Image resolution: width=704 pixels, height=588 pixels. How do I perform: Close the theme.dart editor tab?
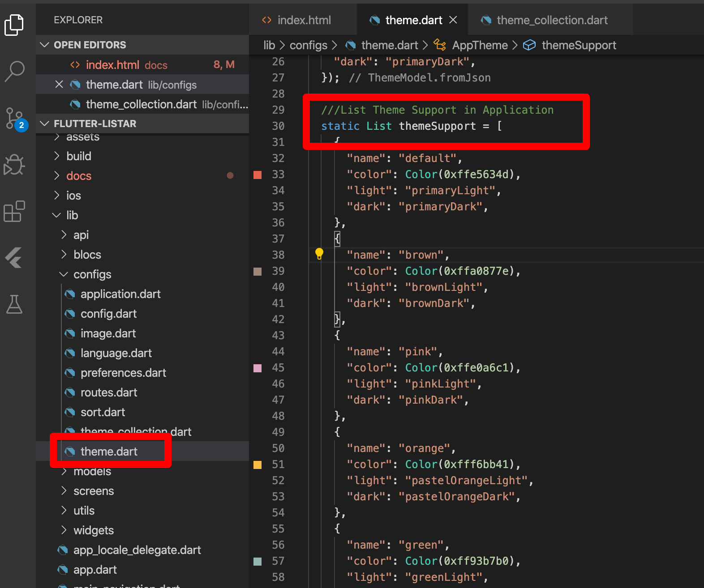coord(453,20)
